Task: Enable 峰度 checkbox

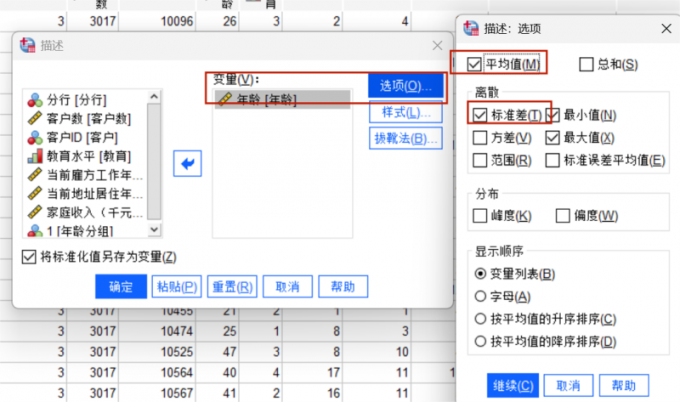Action: click(481, 216)
